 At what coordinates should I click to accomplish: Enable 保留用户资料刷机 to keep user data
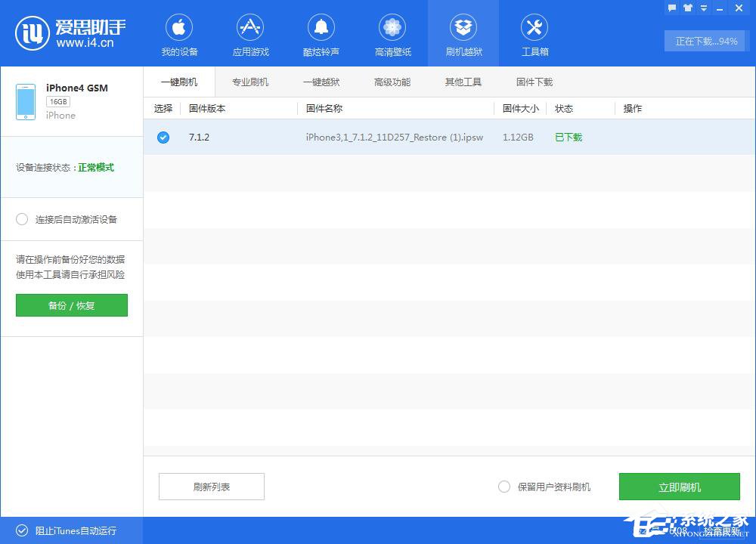tap(504, 487)
